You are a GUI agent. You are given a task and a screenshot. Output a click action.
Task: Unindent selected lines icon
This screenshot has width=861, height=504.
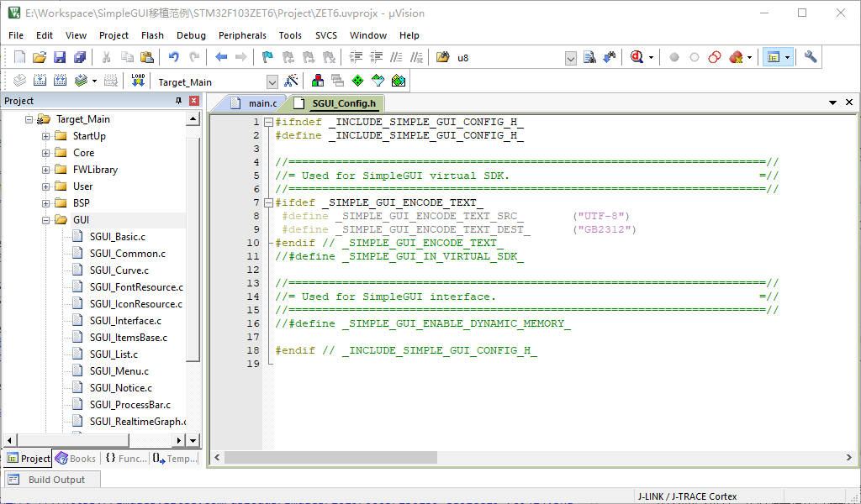click(376, 57)
